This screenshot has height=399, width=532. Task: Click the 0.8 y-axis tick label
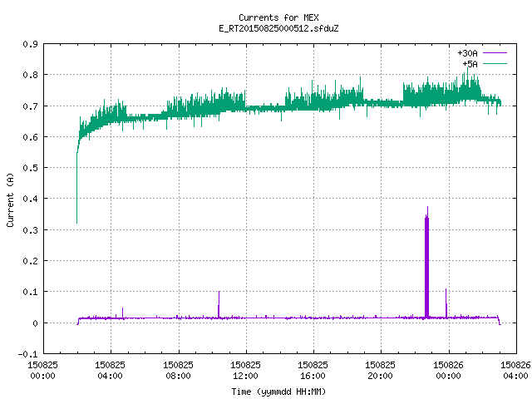click(30, 75)
